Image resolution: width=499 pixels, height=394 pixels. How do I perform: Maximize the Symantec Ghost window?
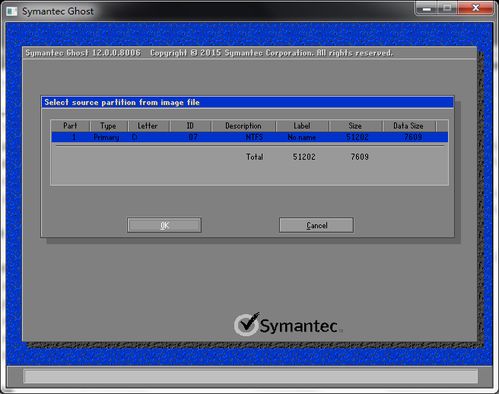[448, 8]
